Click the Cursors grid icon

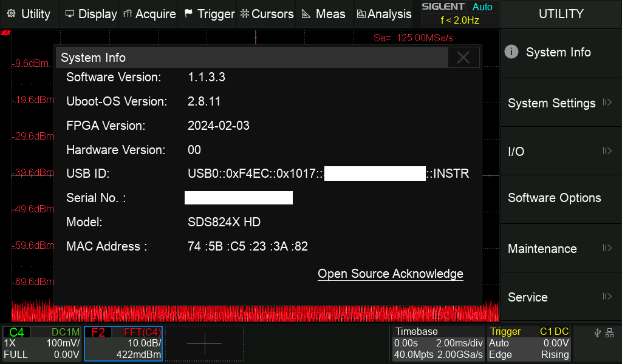pos(245,13)
